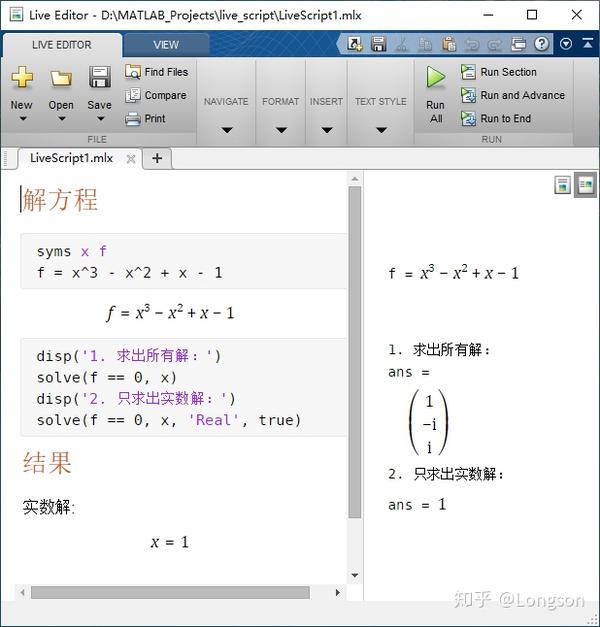Expand the NAVIGATE section dropdown
The height and width of the screenshot is (627, 600).
coord(227,130)
